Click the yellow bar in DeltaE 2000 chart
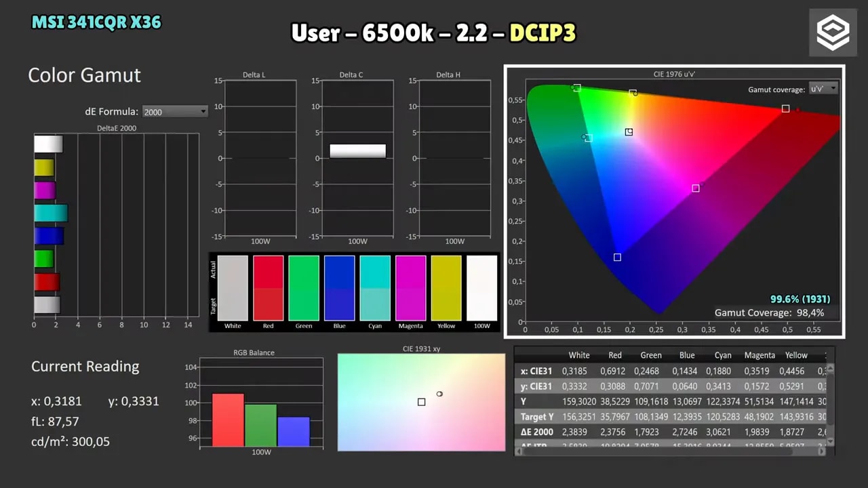Viewport: 868px width, 488px height. tap(44, 167)
